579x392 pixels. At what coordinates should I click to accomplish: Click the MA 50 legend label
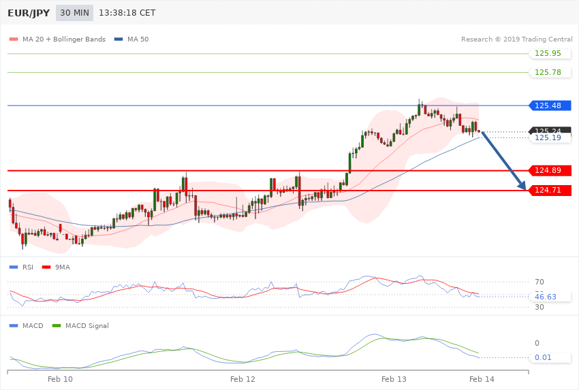pos(138,39)
